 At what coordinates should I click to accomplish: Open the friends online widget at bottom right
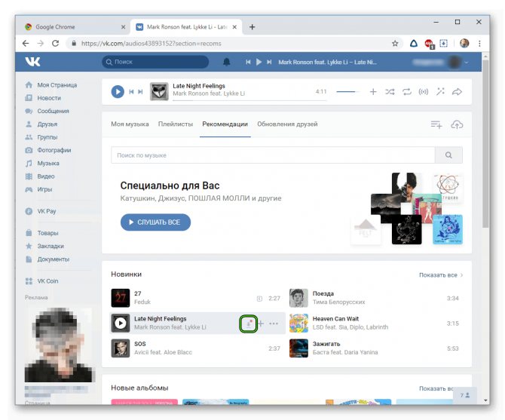pos(465,395)
